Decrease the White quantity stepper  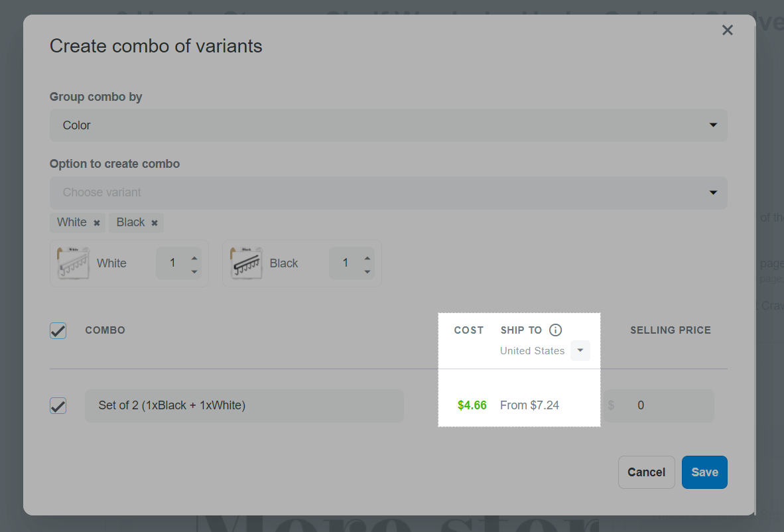(x=194, y=271)
